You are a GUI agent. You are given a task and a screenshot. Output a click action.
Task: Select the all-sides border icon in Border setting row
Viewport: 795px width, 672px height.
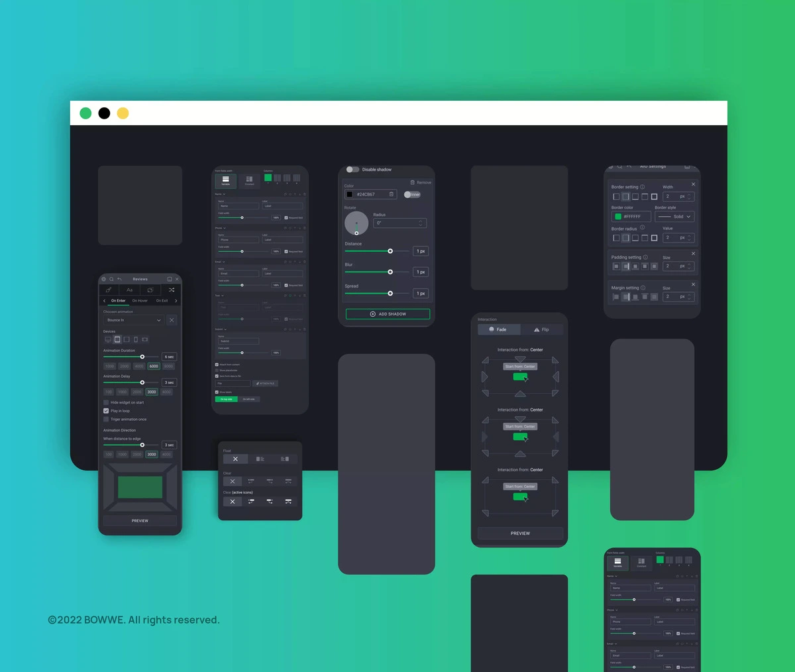654,197
